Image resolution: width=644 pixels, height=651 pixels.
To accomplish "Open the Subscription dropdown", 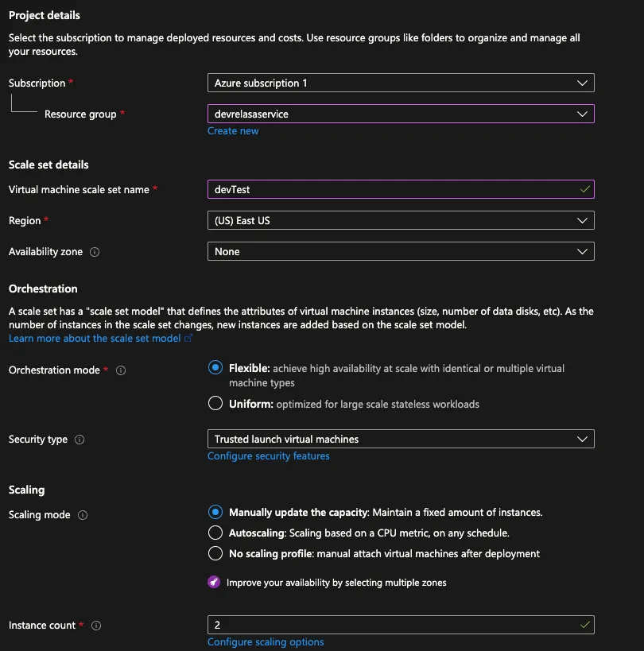I will [x=400, y=83].
